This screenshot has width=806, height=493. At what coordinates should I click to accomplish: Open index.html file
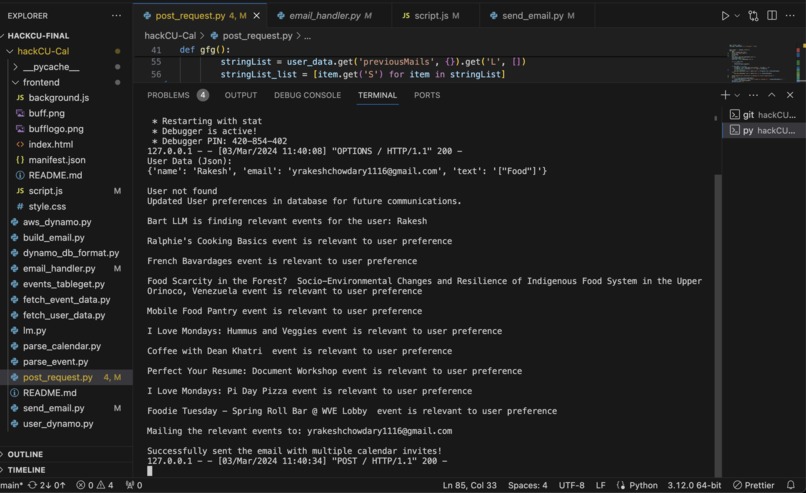coord(50,144)
